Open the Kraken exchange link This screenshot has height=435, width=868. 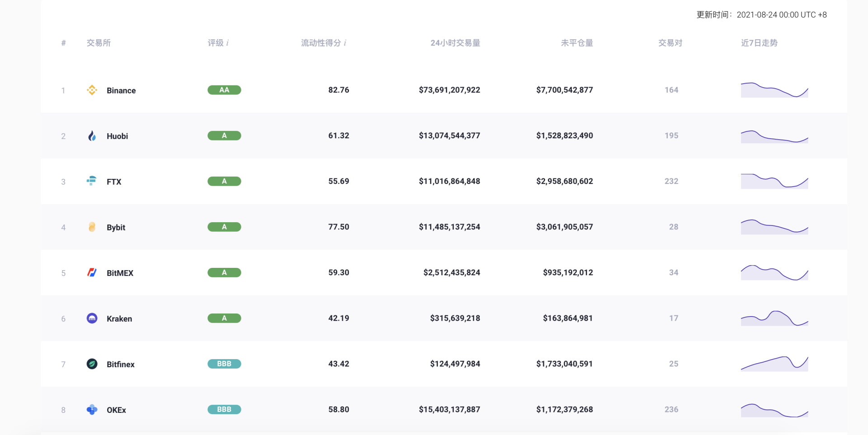pos(119,318)
